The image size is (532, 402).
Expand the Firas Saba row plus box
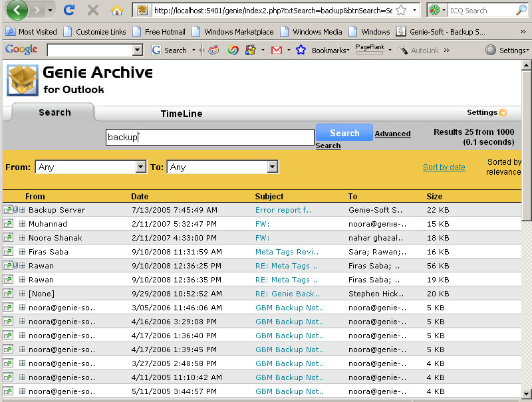tap(23, 252)
